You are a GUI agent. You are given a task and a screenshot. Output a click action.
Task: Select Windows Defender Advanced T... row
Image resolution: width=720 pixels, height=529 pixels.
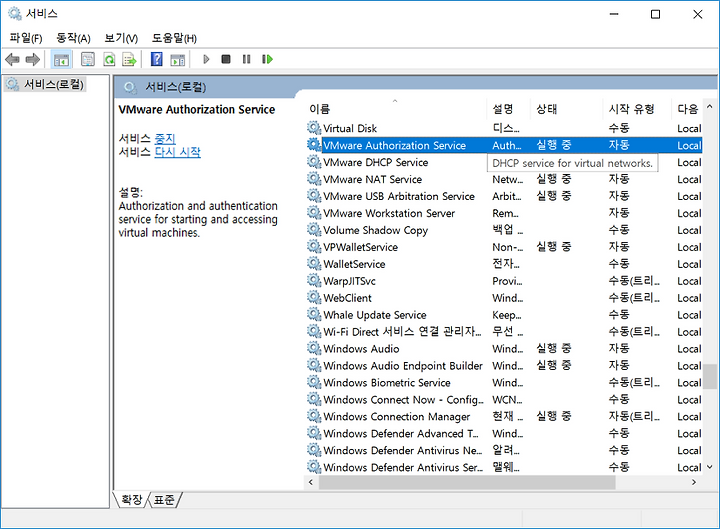tap(504, 433)
